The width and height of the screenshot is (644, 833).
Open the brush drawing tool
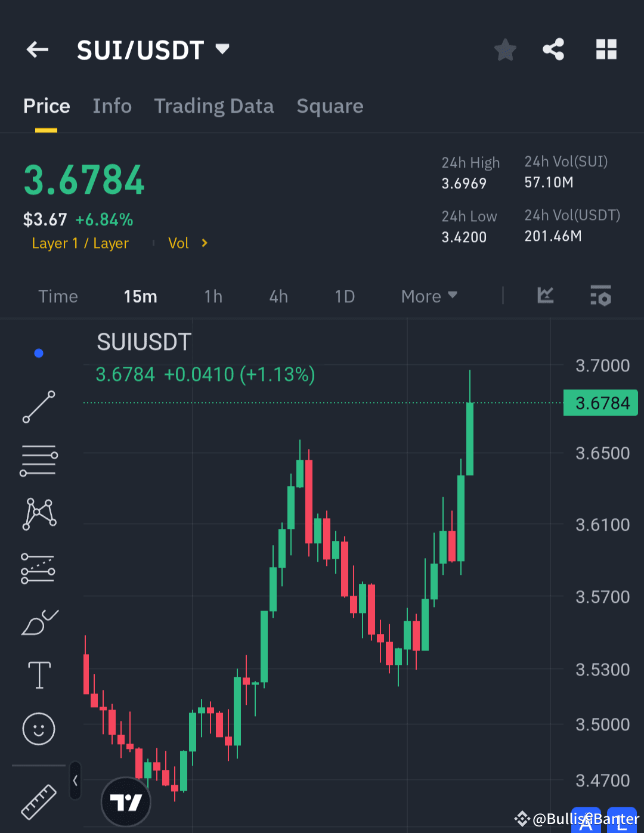(x=39, y=621)
